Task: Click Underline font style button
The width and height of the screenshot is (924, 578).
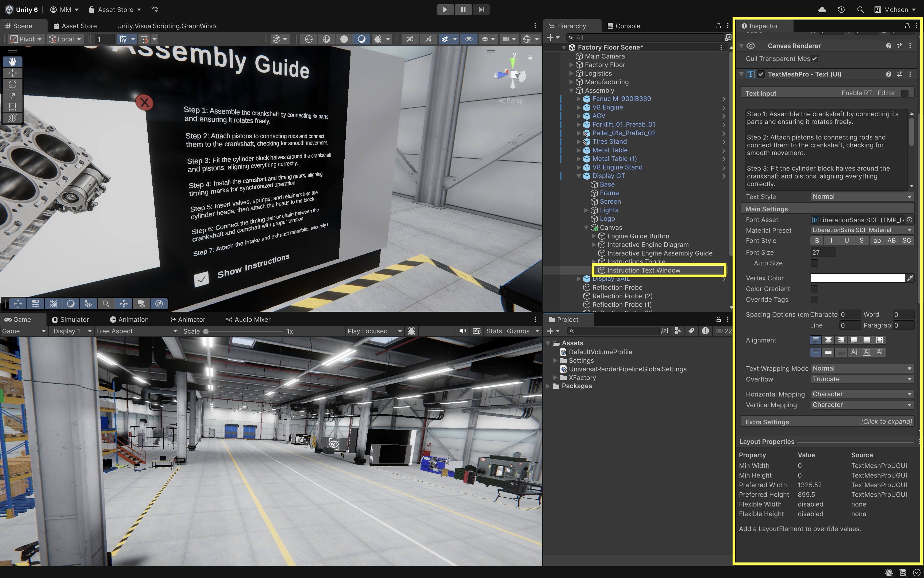Action: pos(846,241)
